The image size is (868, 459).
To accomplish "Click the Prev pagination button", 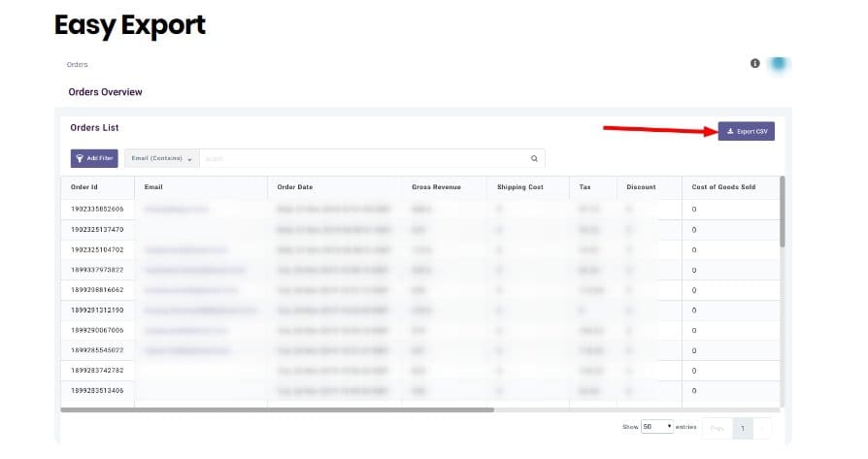I will [717, 427].
